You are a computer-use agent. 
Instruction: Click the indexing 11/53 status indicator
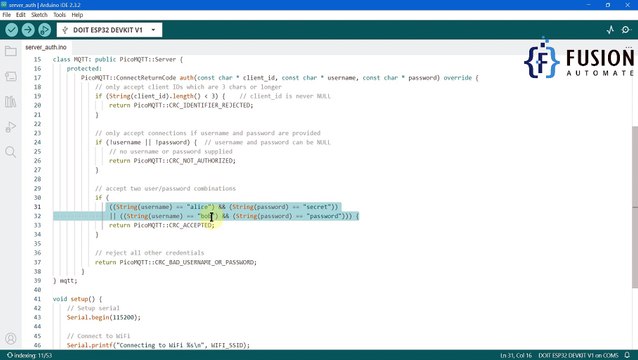(x=30, y=355)
